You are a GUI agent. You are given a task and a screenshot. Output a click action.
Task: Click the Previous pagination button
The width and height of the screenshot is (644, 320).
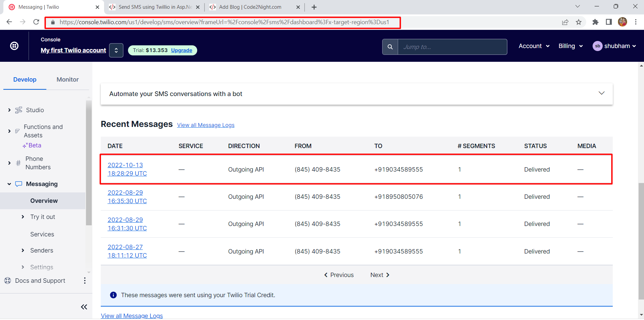coord(339,275)
